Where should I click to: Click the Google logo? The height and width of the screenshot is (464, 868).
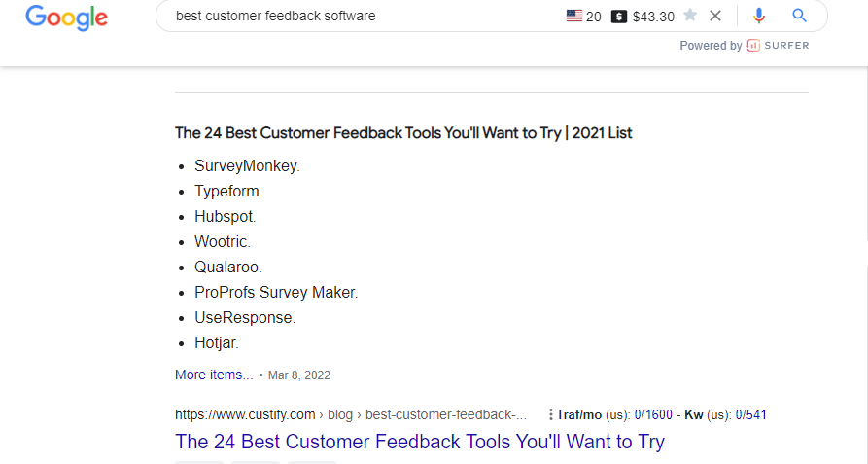pyautogui.click(x=66, y=18)
